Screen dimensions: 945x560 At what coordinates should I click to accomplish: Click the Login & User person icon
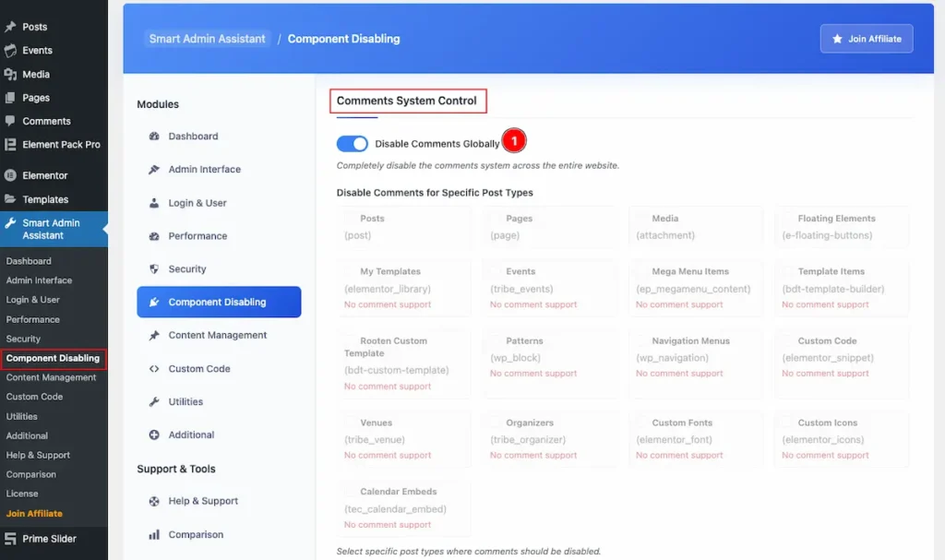pos(154,203)
